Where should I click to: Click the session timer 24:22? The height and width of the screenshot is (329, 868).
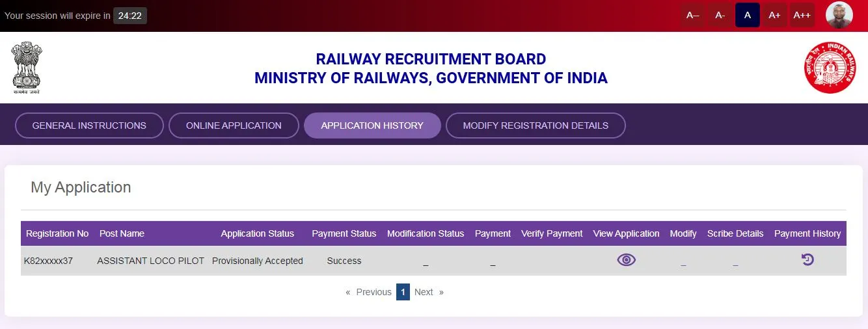130,16
